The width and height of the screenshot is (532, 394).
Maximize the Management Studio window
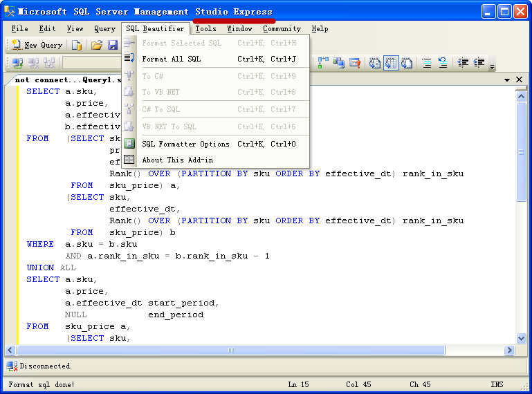point(504,12)
